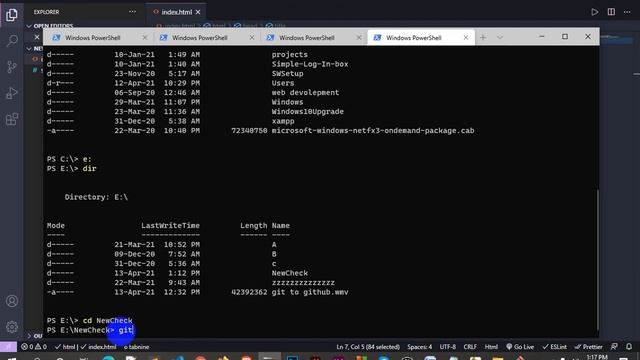This screenshot has width=640, height=360.
Task: Close the active fourth PowerShell tab
Action: tap(466, 38)
